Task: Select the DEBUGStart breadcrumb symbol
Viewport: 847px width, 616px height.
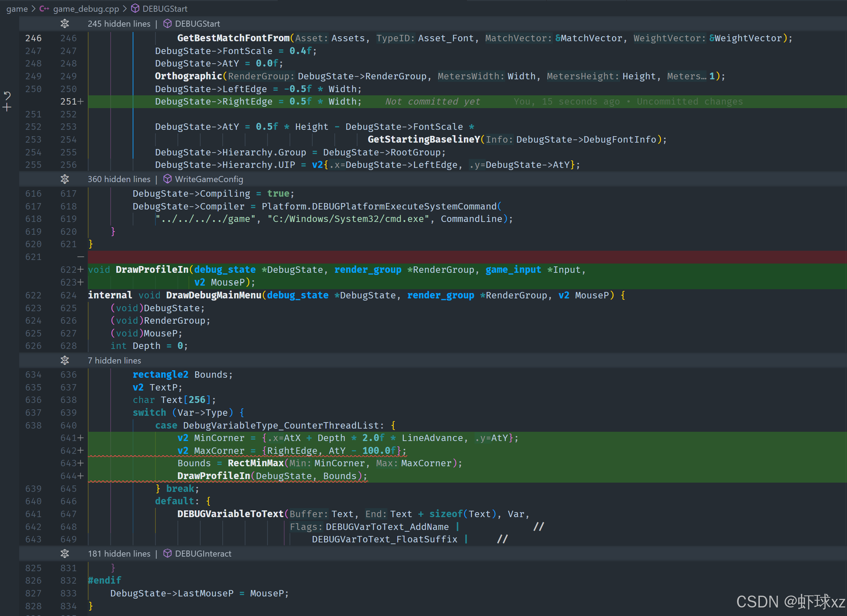Action: point(165,9)
